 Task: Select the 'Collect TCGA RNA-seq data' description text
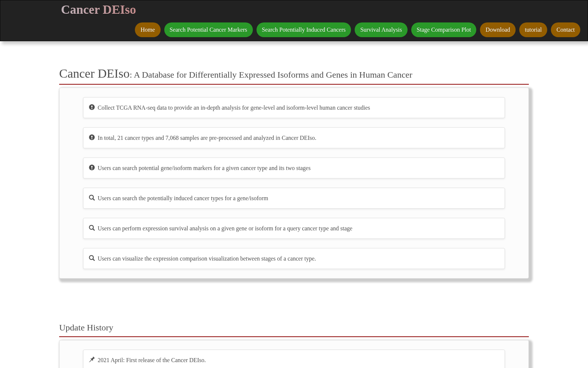(234, 108)
